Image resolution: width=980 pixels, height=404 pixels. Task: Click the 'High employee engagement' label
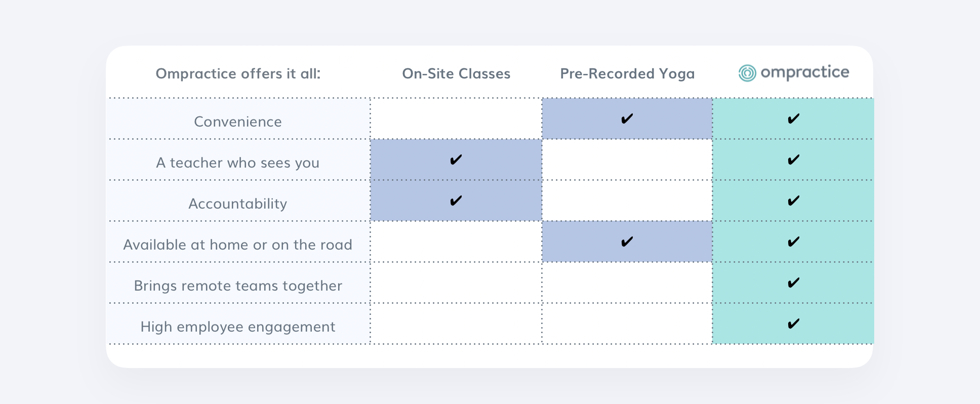tap(238, 327)
